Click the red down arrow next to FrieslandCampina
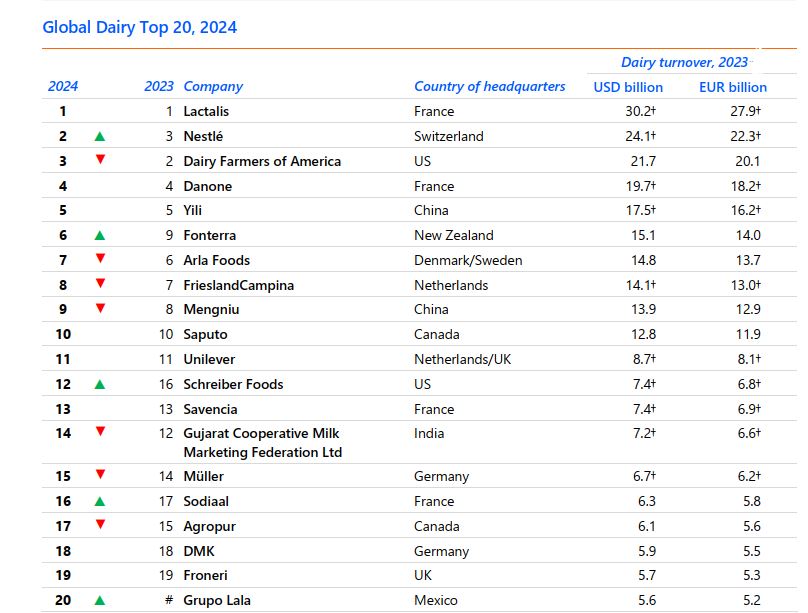Image resolution: width=808 pixels, height=613 pixels. [99, 284]
